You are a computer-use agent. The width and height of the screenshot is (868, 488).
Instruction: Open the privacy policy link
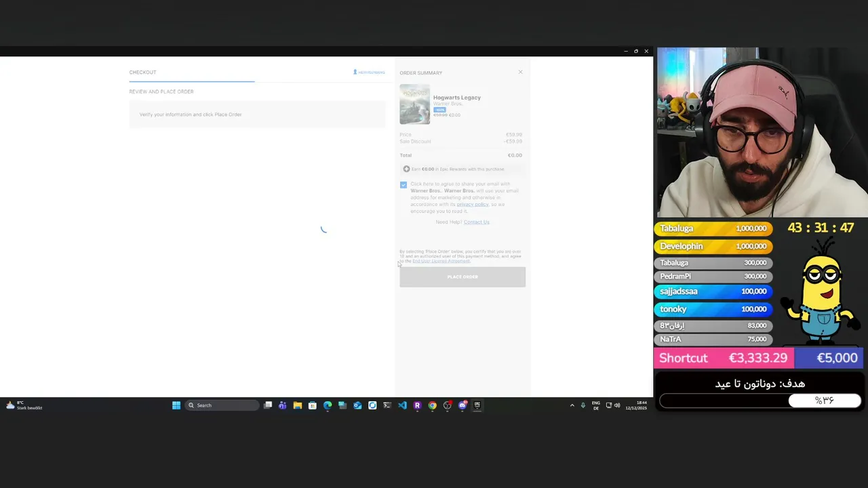[x=473, y=204]
